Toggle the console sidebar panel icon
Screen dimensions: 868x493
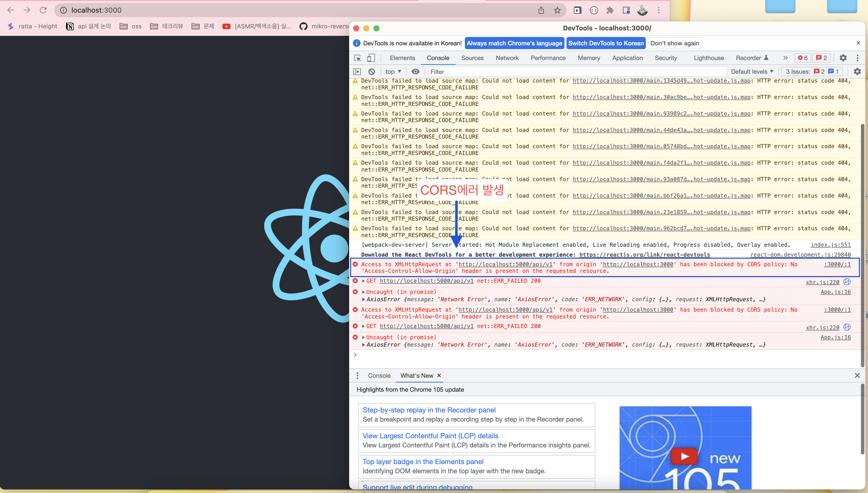357,71
